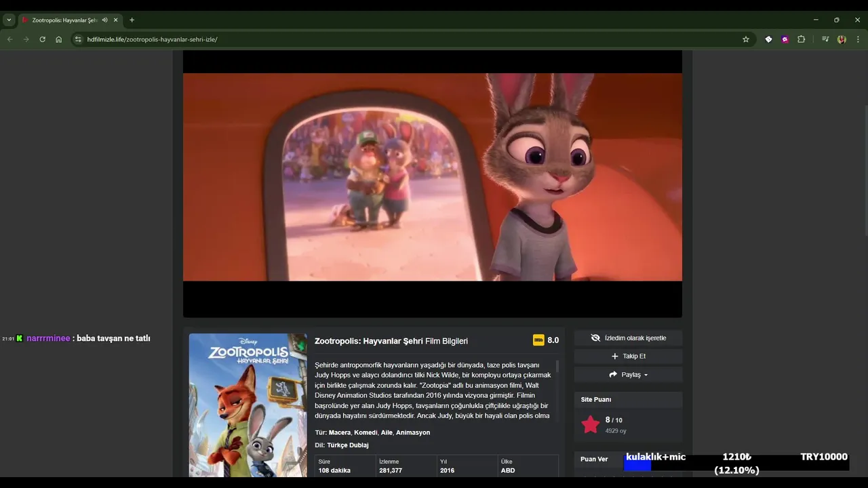
Task: View site information icon in address bar
Action: tap(78, 39)
